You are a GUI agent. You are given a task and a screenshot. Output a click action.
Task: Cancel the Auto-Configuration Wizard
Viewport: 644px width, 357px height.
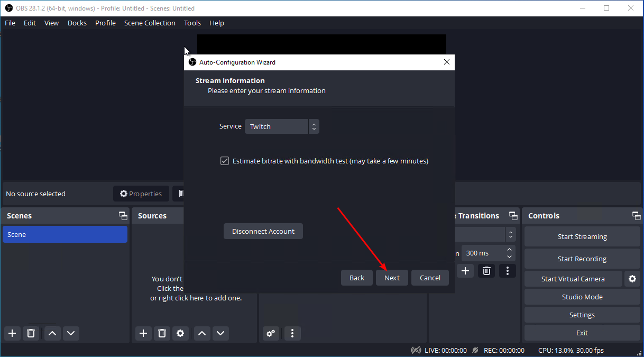(x=430, y=278)
